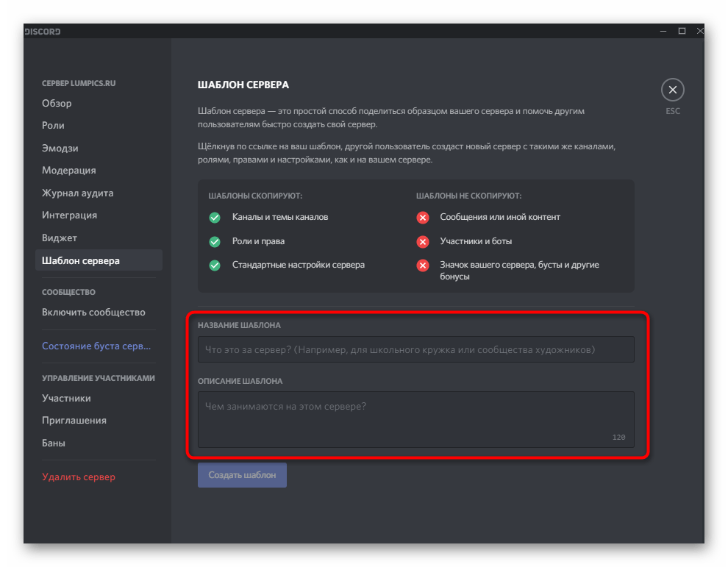Image resolution: width=728 pixels, height=567 pixels.
Task: Click the green checkmark beside Стандартные настройки сервера
Action: coord(214,265)
